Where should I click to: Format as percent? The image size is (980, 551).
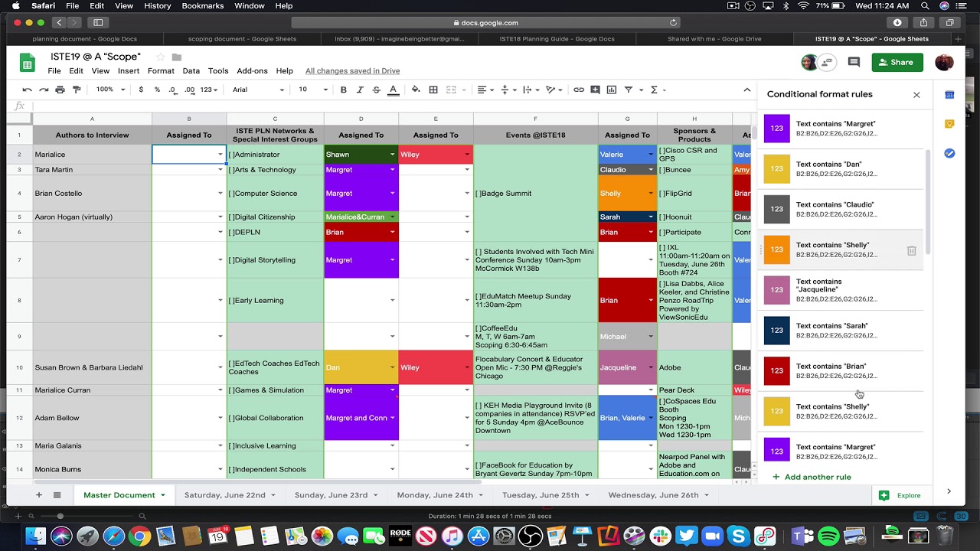tap(157, 90)
